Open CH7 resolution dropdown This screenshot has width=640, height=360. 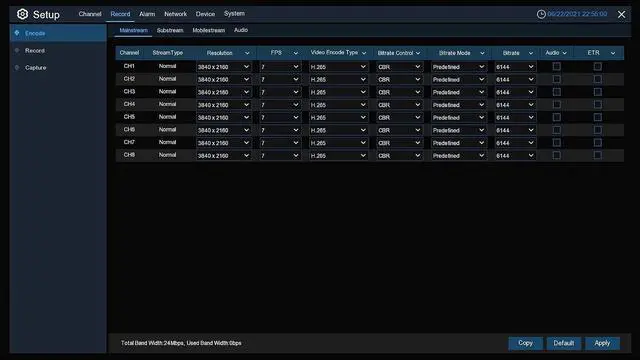click(224, 143)
